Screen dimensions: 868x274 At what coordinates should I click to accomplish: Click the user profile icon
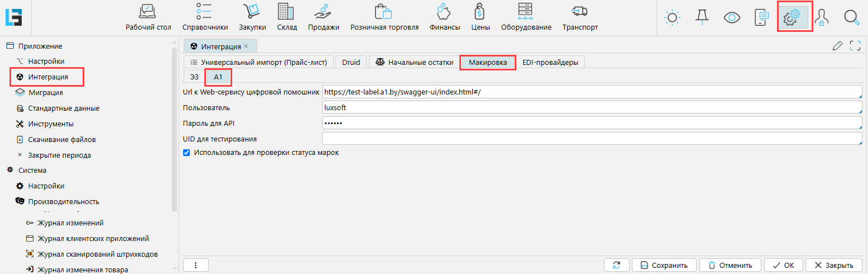[821, 18]
